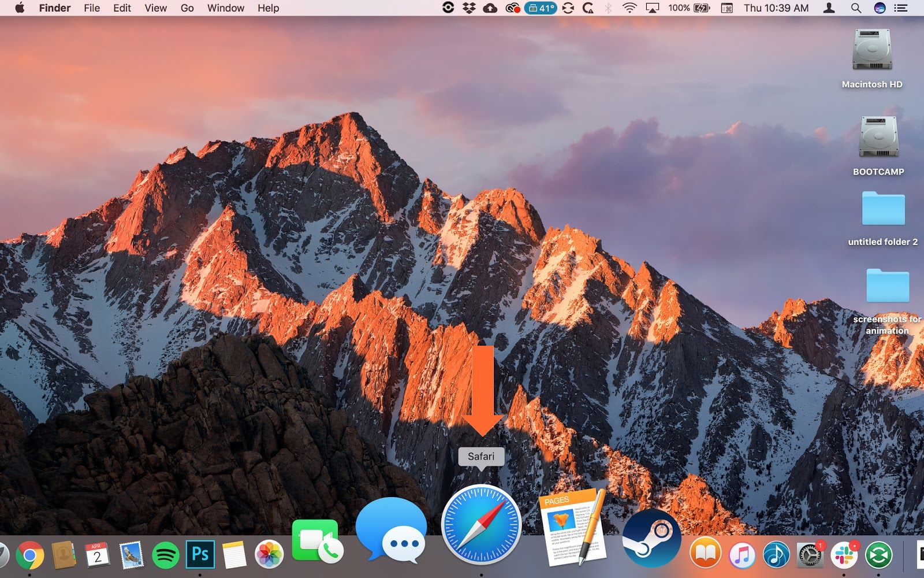924x578 pixels.
Task: Open the Wi-Fi status menu
Action: point(629,8)
